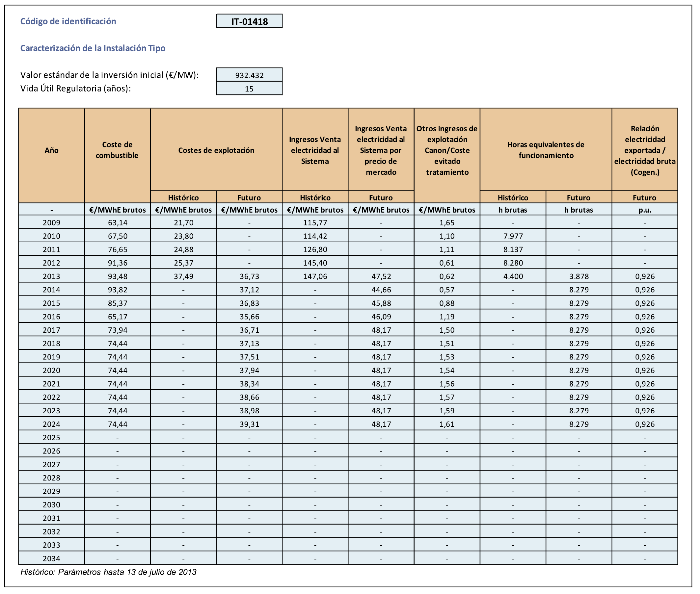Click the 'Histórico: Parámetros hasta 13 de julio' footnote
This screenshot has height=594, width=700.
[x=108, y=572]
